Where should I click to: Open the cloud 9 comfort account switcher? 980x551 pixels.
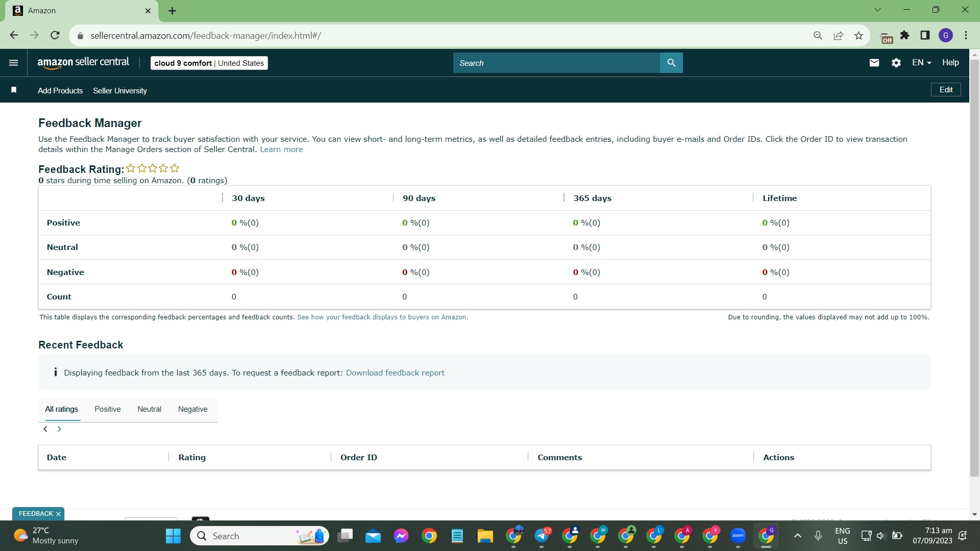(x=209, y=63)
